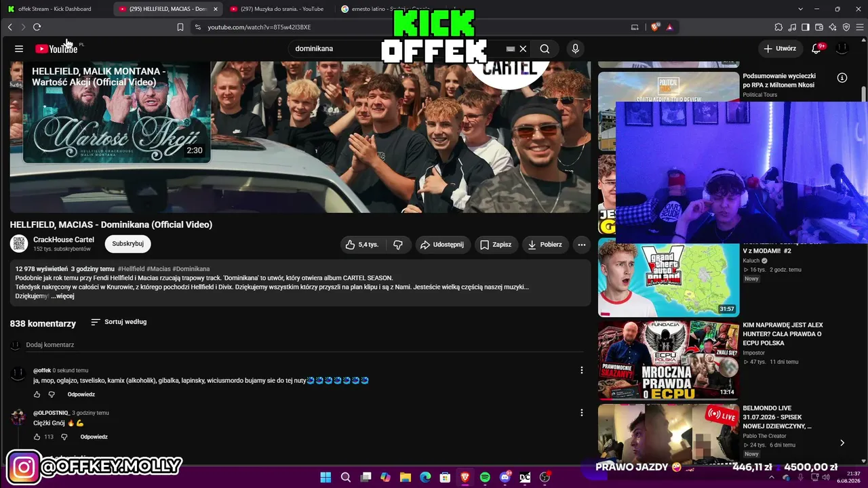Image resolution: width=868 pixels, height=488 pixels.
Task: Save the video with Zapisz
Action: pos(496,245)
